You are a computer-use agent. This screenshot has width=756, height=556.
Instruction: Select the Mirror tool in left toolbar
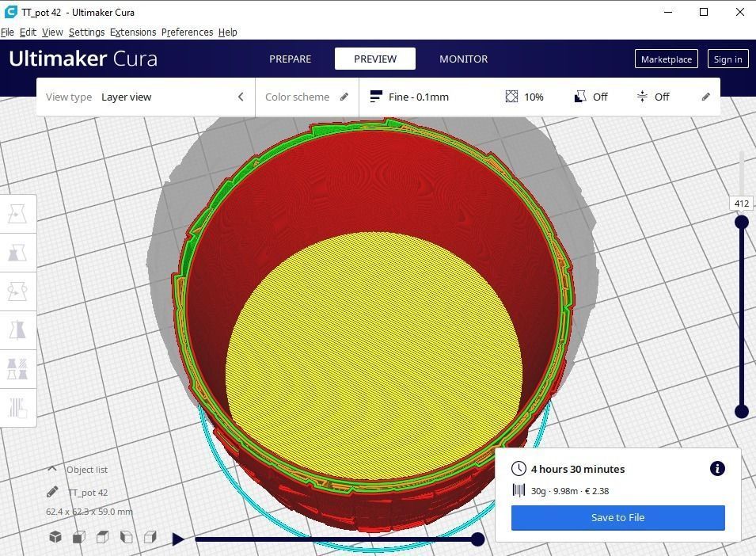point(18,329)
